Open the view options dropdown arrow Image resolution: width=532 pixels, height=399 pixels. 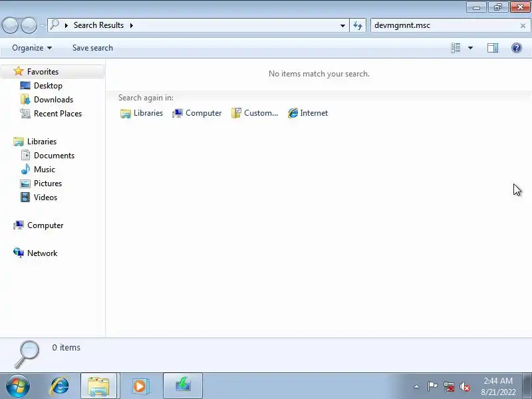[470, 48]
